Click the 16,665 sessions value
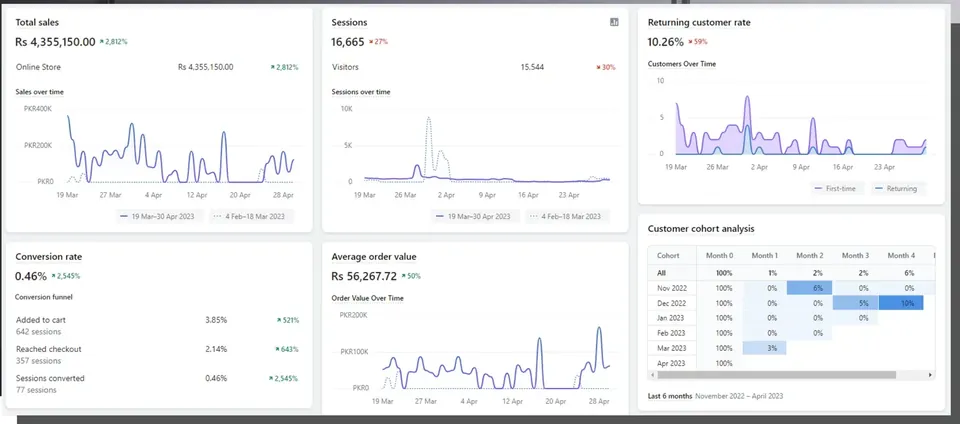960x424 pixels. (348, 42)
